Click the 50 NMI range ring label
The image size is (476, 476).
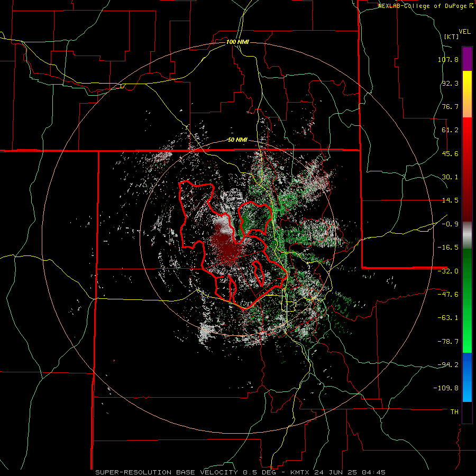[237, 140]
